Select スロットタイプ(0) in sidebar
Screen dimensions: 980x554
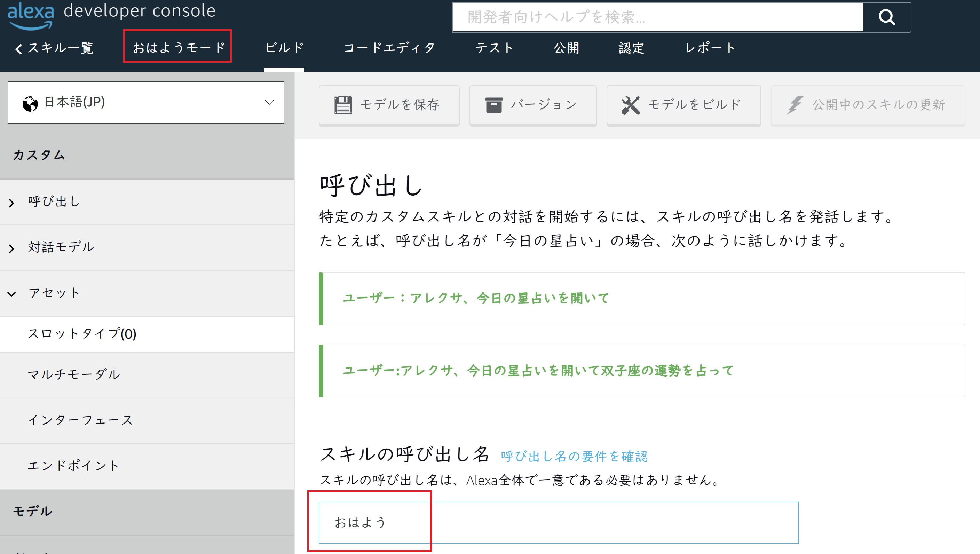82,334
